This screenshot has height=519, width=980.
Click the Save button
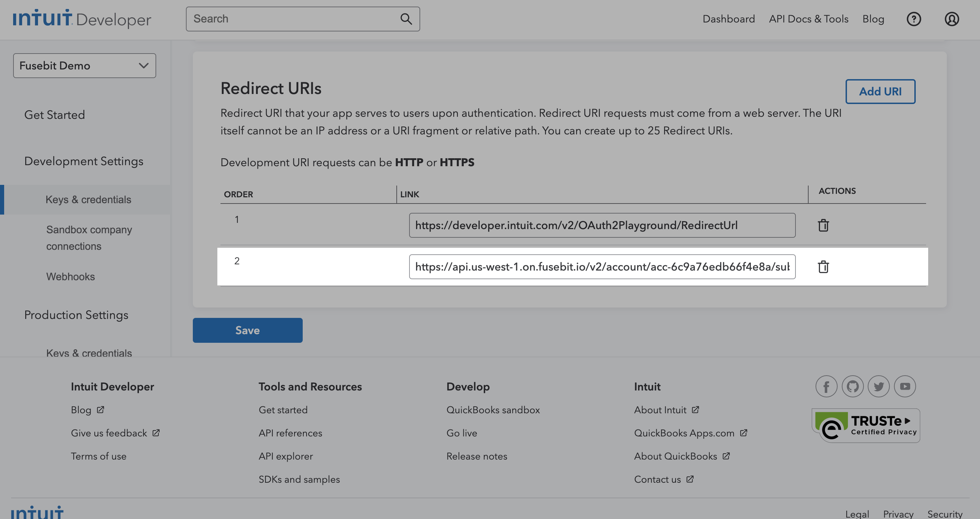248,330
